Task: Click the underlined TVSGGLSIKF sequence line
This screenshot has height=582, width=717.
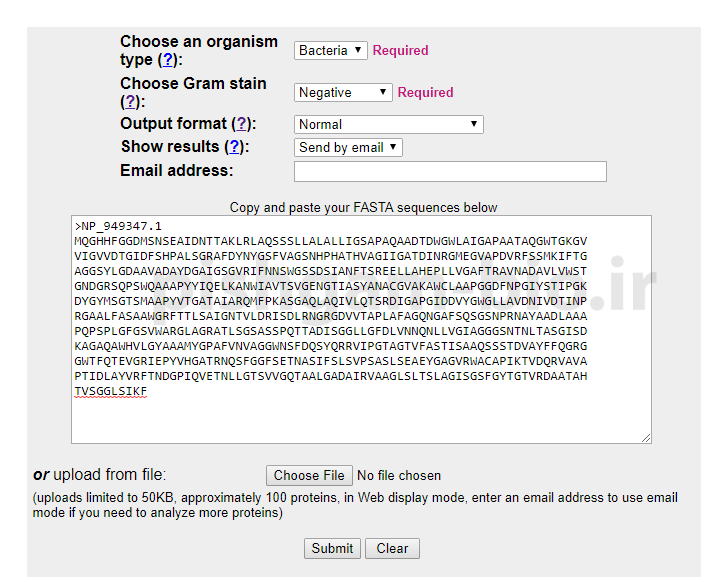Action: 110,391
